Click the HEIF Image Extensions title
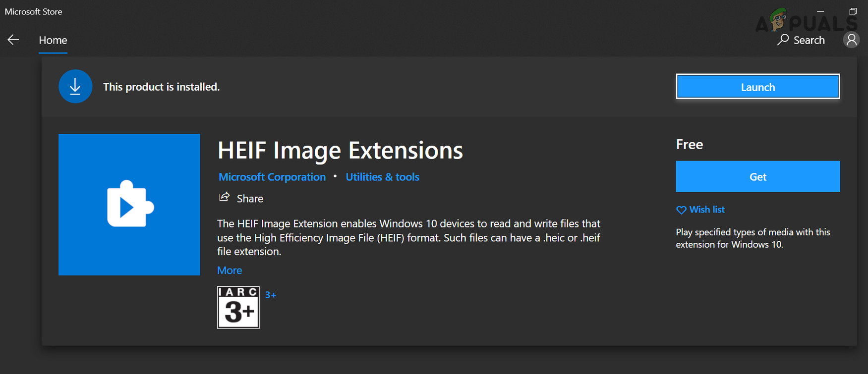This screenshot has height=374, width=868. (x=340, y=150)
